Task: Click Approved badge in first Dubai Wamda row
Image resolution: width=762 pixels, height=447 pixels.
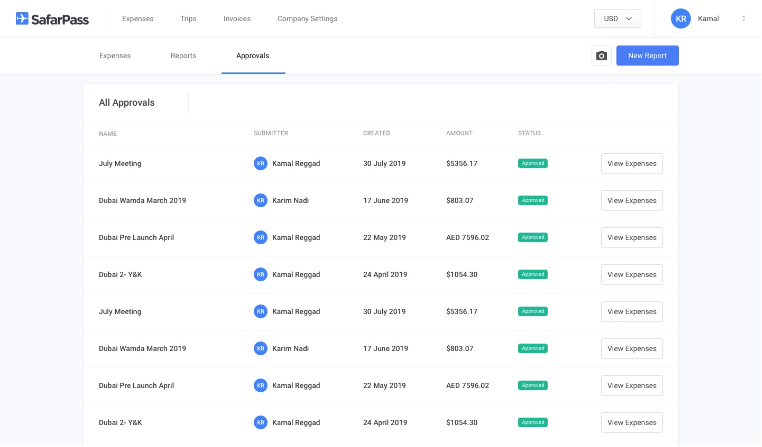Action: 533,200
